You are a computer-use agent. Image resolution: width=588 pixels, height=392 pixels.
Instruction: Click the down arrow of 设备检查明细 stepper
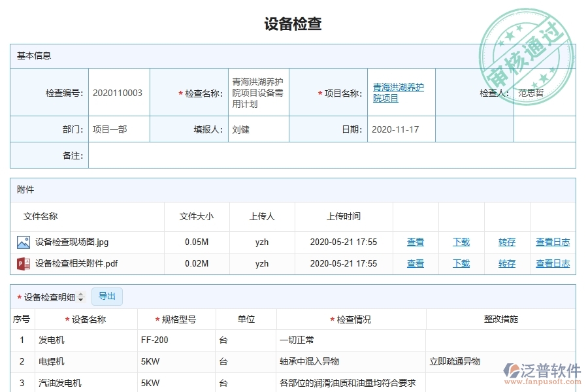tap(80, 299)
